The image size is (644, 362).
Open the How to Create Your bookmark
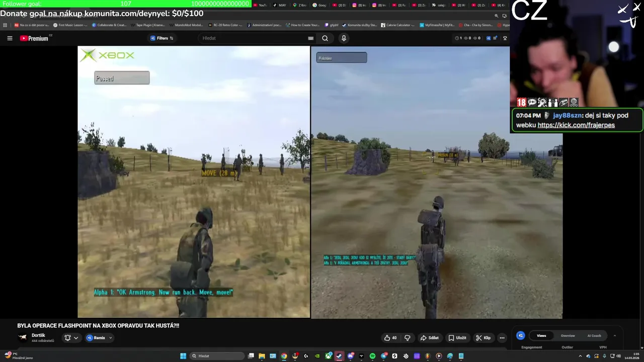coord(302,25)
